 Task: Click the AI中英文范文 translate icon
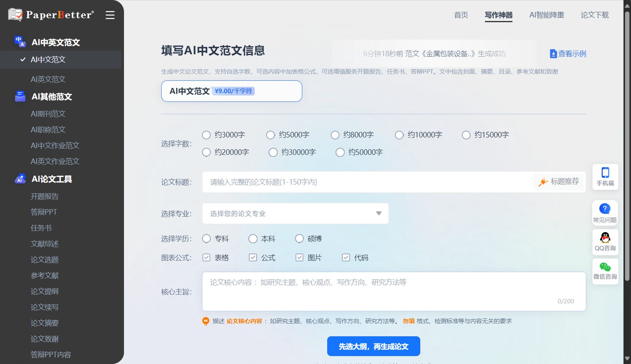pos(20,42)
